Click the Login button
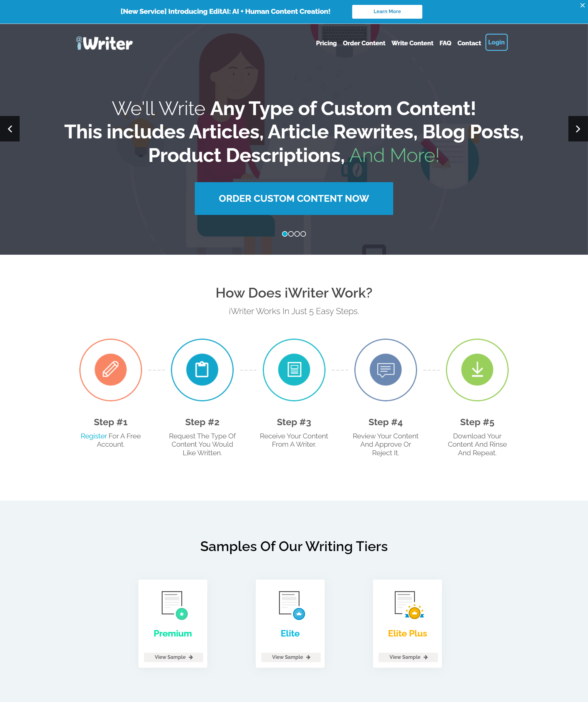 pos(496,42)
